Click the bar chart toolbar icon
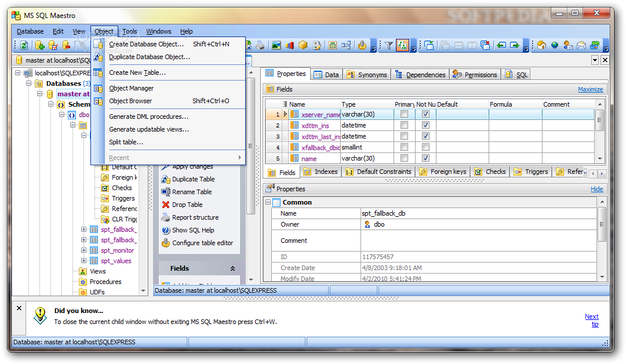This screenshot has width=626, height=364. [290, 45]
